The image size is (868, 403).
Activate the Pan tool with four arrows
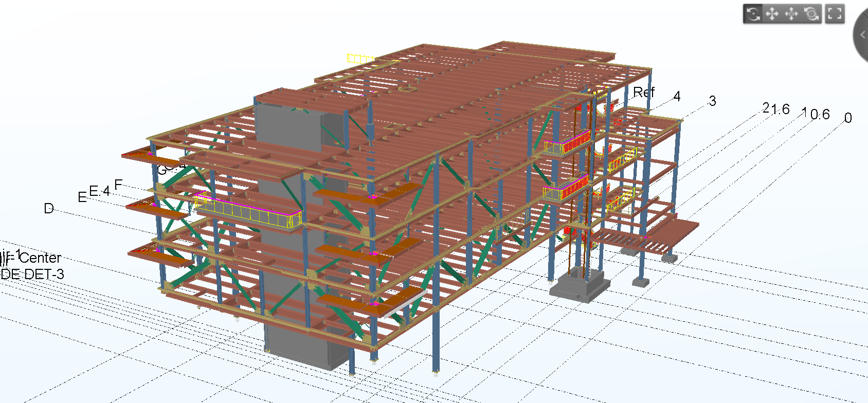click(772, 14)
